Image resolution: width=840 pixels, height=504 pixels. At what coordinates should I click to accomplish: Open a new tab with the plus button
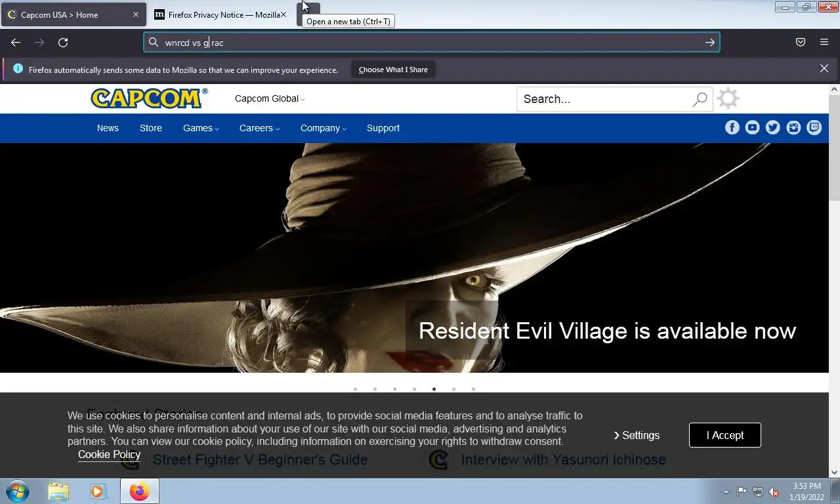point(308,14)
